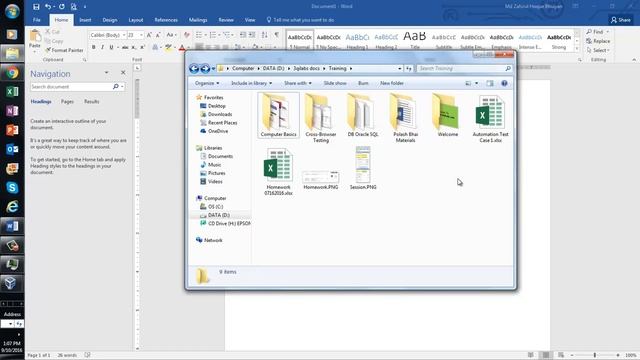
Task: Apply the Title style from gallery
Action: (x=415, y=40)
